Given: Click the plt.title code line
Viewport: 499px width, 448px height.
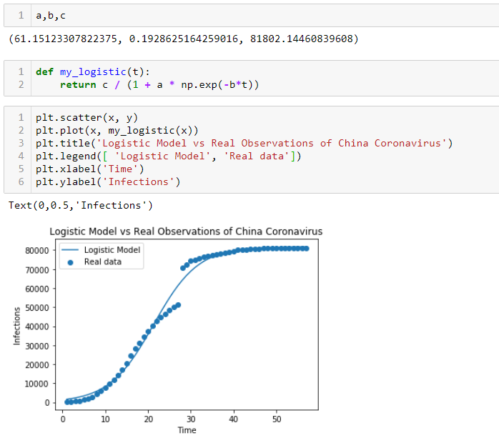Looking at the screenshot, I should (x=244, y=144).
